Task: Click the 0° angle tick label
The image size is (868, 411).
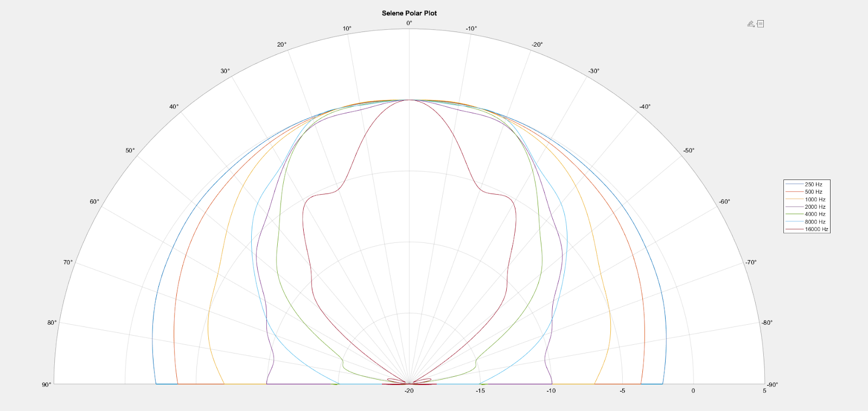Action: (409, 23)
